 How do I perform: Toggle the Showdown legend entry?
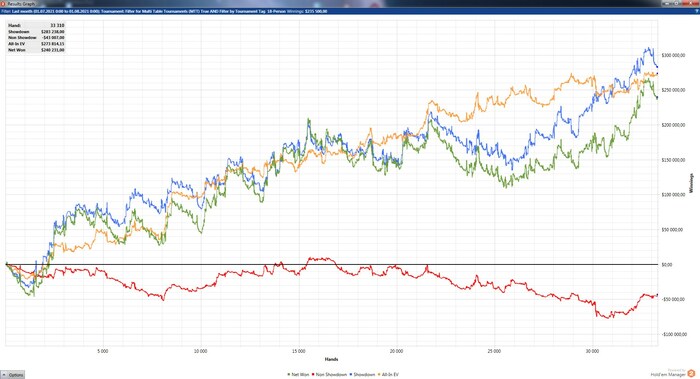click(362, 375)
